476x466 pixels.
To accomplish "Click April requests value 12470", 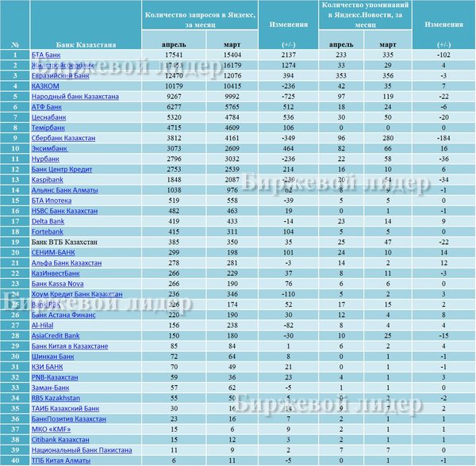I will click(x=174, y=75).
